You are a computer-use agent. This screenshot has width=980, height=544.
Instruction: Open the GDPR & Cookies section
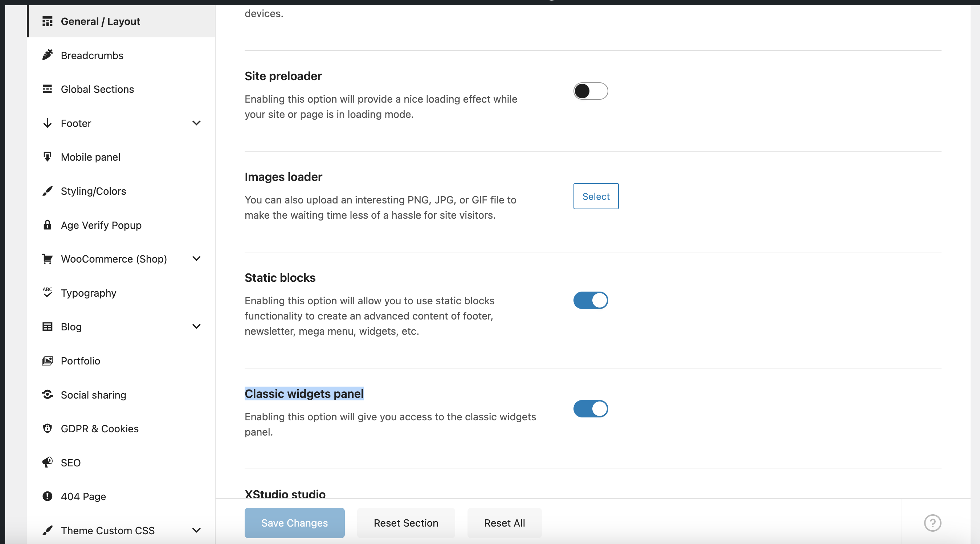[x=100, y=428]
